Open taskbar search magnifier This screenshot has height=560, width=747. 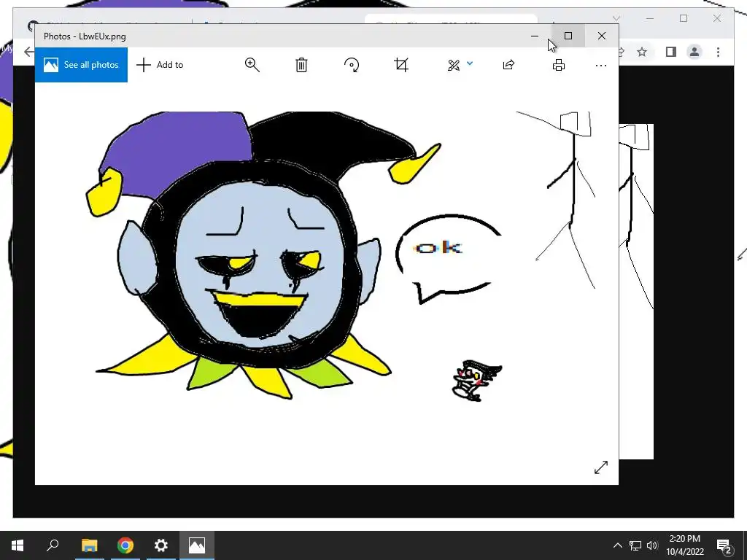53,545
